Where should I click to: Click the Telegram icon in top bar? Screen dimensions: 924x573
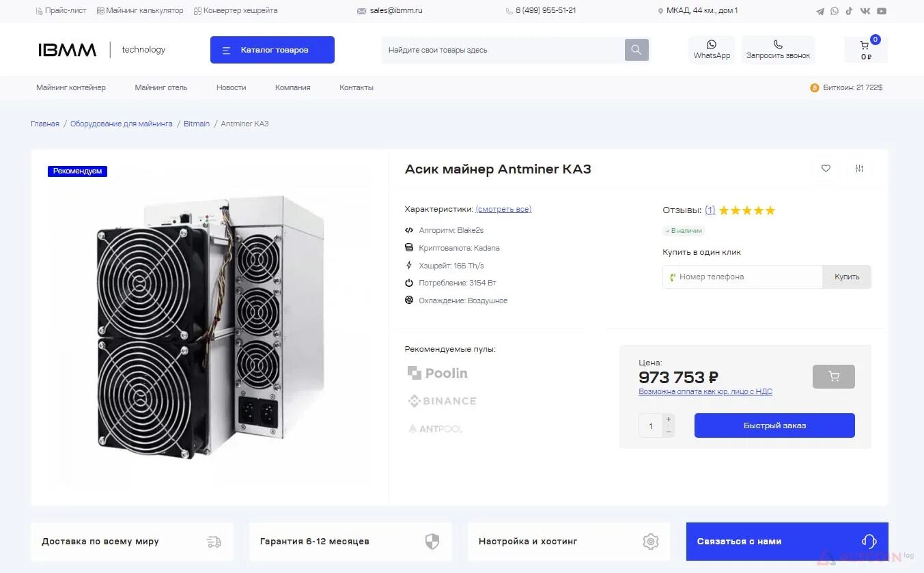[x=820, y=11]
